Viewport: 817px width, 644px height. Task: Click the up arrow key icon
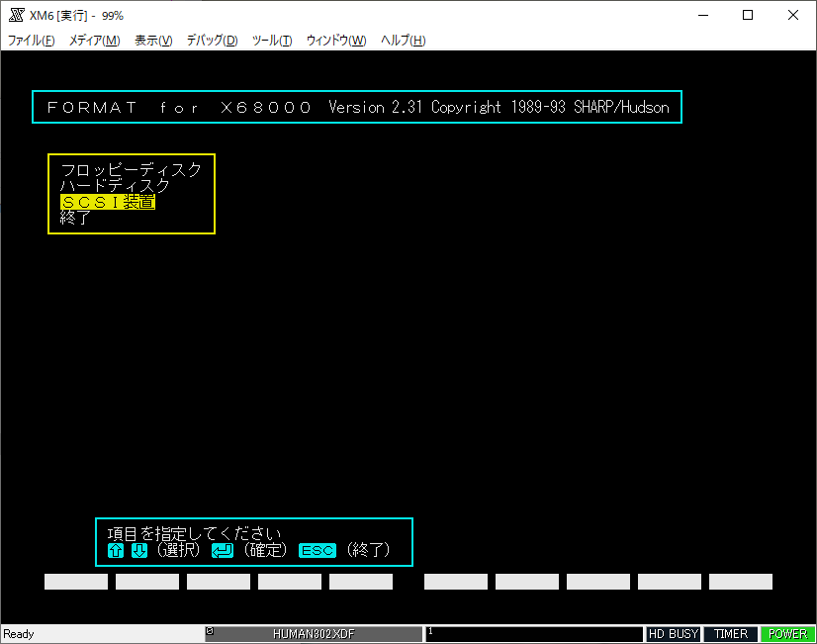click(x=116, y=551)
